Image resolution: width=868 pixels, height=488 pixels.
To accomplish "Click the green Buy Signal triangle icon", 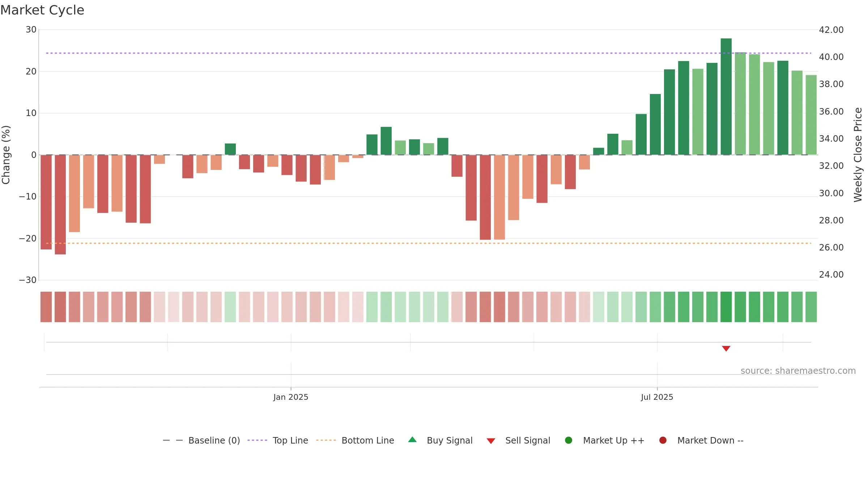I will tap(412, 440).
